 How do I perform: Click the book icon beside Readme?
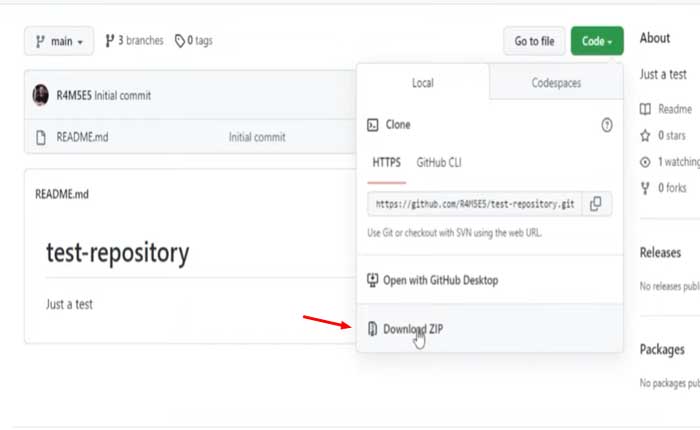[x=645, y=109]
